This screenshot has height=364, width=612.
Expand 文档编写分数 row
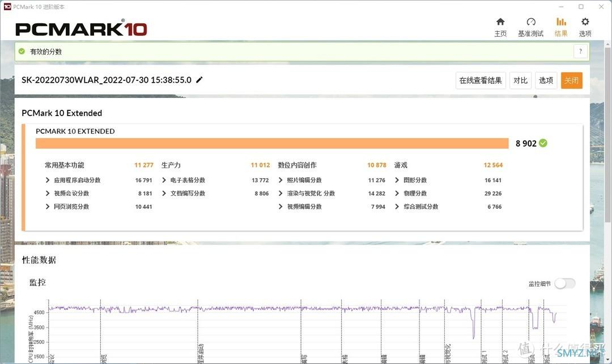pyautogui.click(x=164, y=193)
